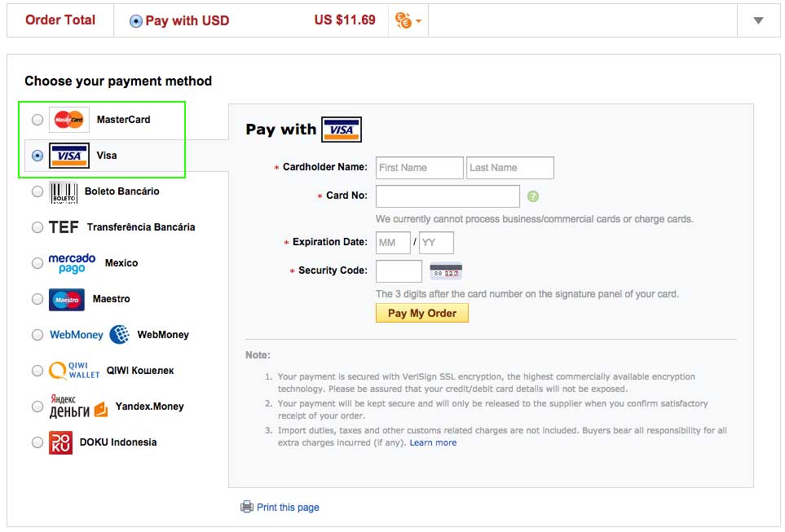Screen dimensions: 785x532
Task: Click the security code card illustration
Action: (446, 271)
